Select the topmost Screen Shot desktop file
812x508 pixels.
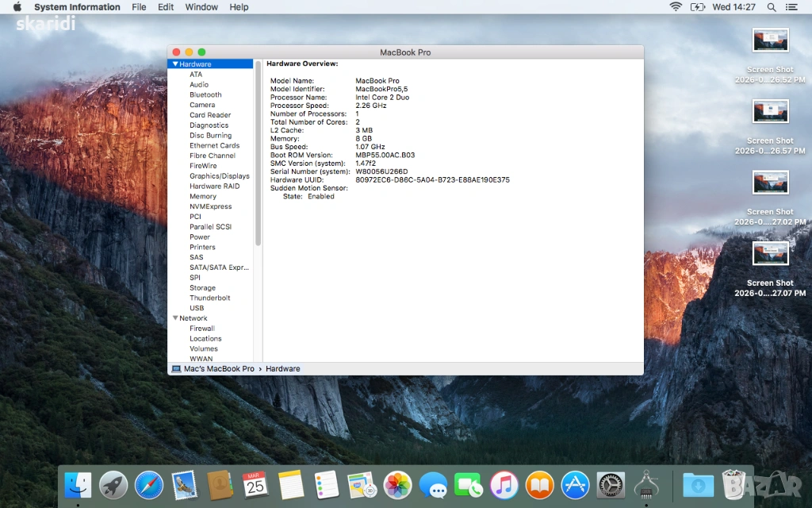tap(770, 40)
